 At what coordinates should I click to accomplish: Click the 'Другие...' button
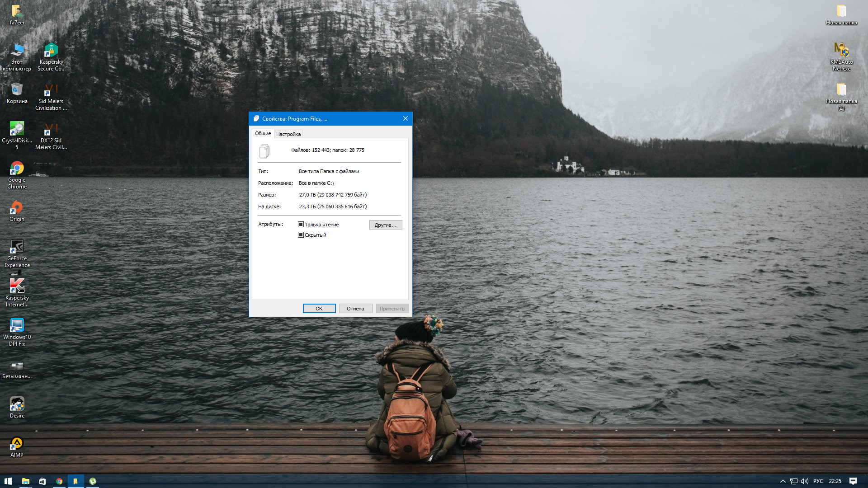[x=385, y=225]
